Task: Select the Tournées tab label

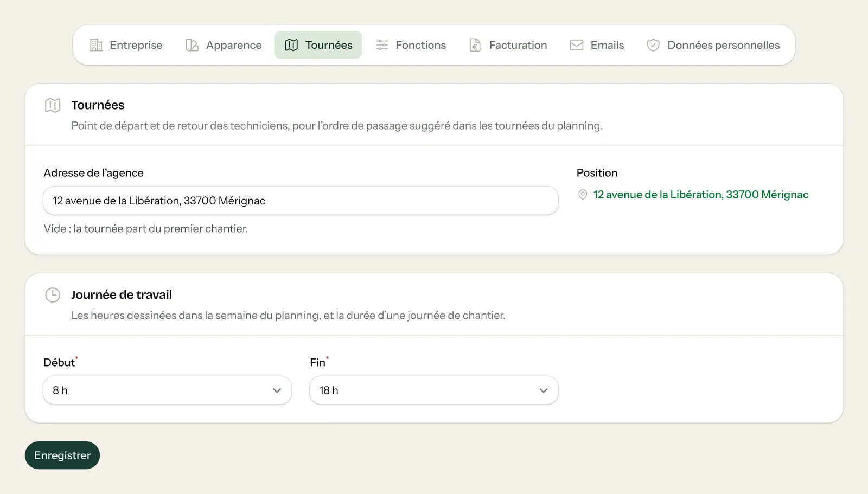Action: (x=329, y=45)
